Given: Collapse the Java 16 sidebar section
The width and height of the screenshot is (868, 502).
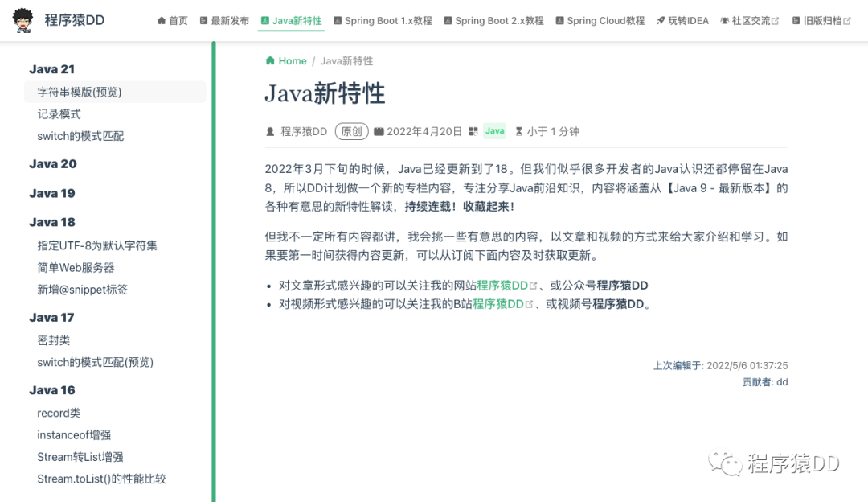Looking at the screenshot, I should tap(52, 390).
